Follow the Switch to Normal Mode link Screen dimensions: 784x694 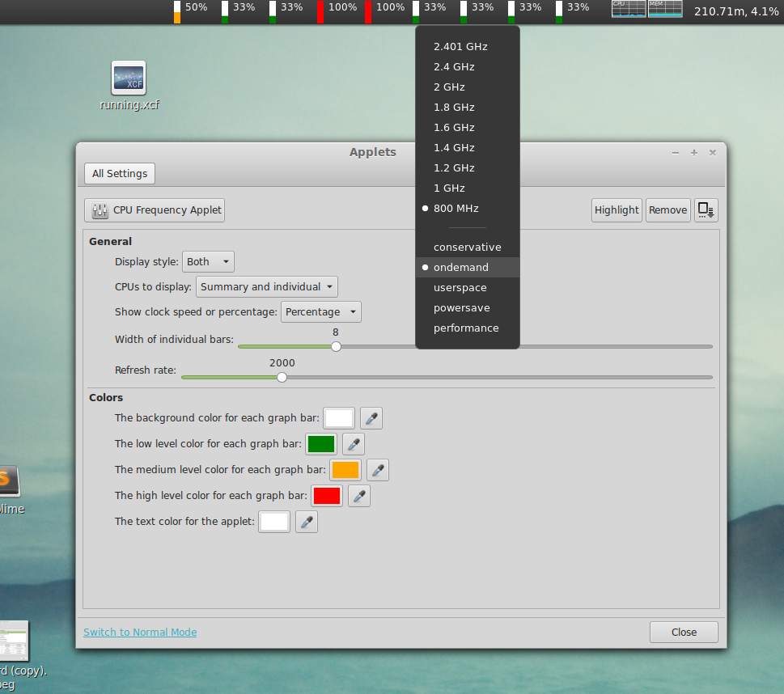139,632
